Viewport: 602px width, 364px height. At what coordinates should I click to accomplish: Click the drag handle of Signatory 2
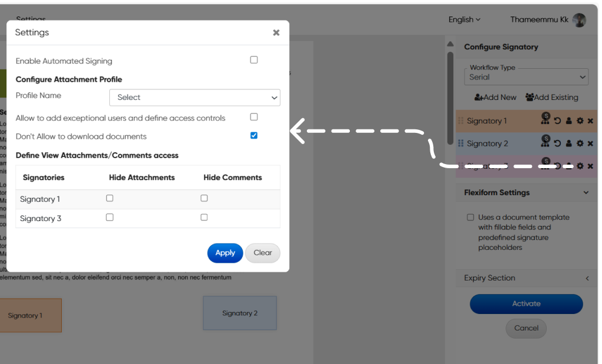[461, 143]
